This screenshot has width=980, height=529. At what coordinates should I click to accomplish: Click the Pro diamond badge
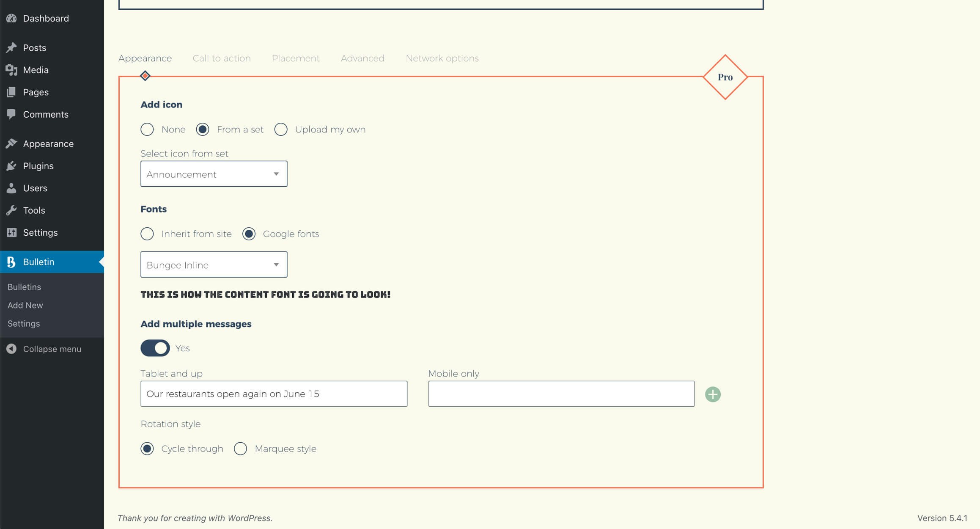[x=725, y=77]
